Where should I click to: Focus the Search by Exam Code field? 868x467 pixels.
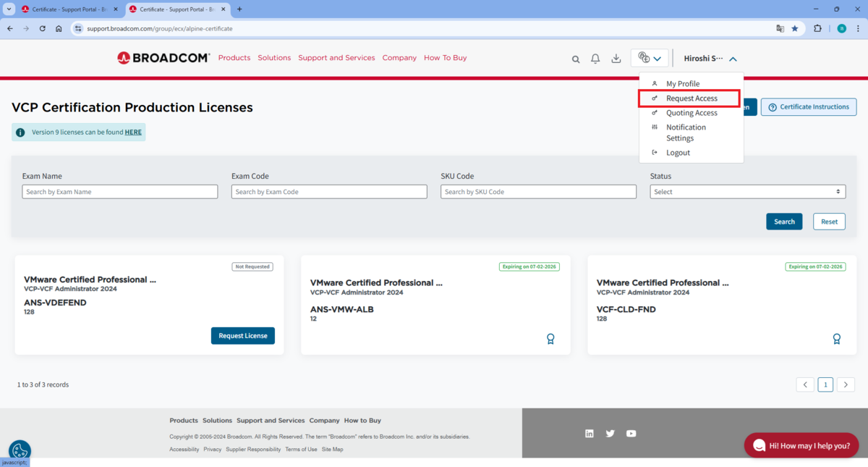tap(329, 192)
